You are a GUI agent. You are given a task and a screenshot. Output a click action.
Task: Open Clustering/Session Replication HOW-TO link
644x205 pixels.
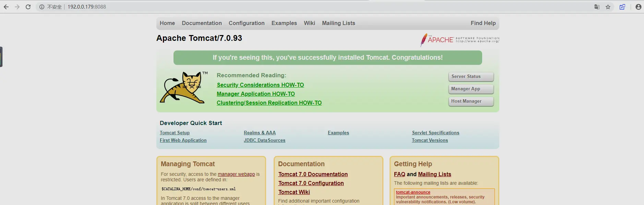(269, 103)
